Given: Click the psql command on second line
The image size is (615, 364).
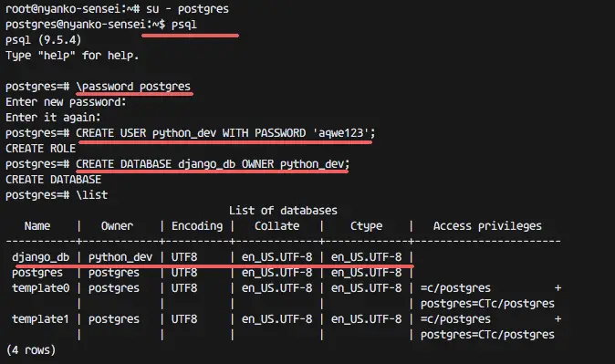Looking at the screenshot, I should point(184,25).
